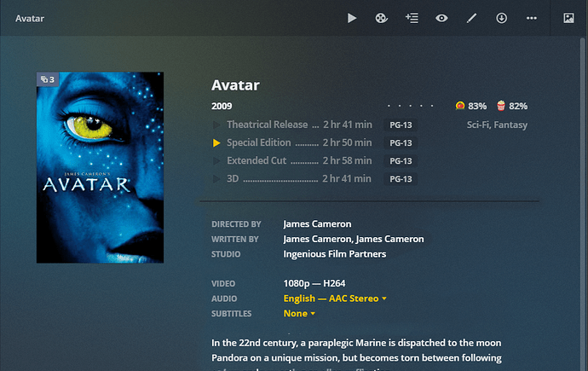The image size is (588, 371).
Task: Click the star rating dots row
Action: pyautogui.click(x=411, y=106)
